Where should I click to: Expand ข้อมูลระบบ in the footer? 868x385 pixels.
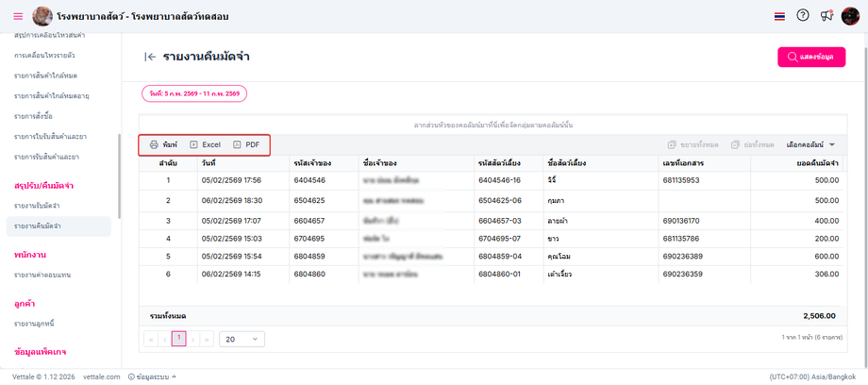152,377
